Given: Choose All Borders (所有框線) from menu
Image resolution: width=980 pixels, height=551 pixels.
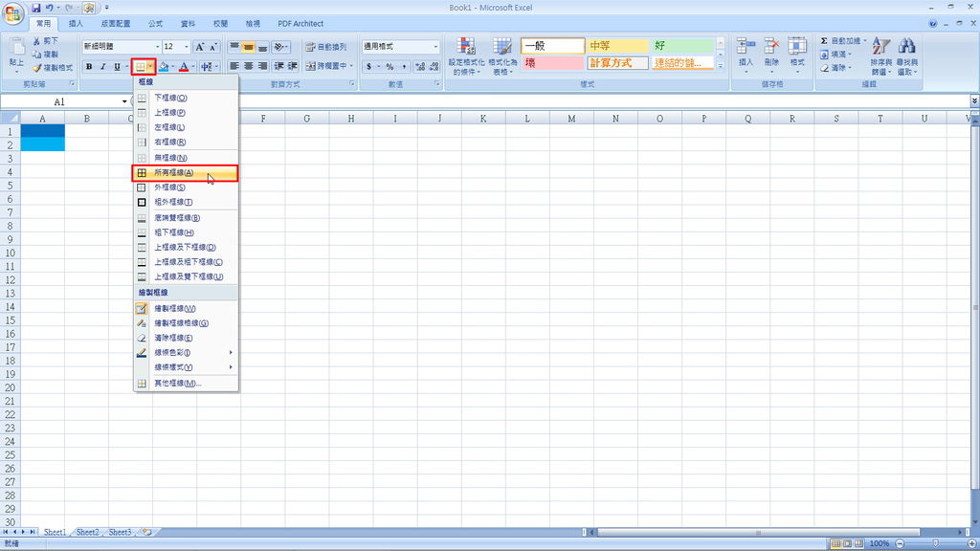Looking at the screenshot, I should (186, 173).
